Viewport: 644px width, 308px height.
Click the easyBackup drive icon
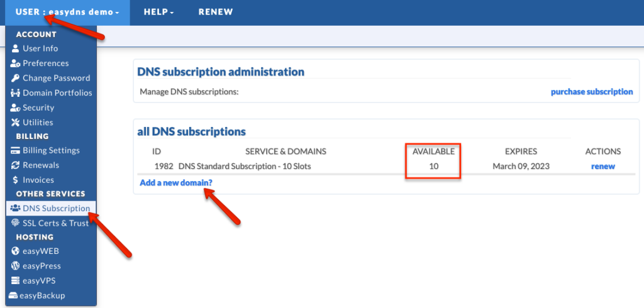tap(13, 295)
